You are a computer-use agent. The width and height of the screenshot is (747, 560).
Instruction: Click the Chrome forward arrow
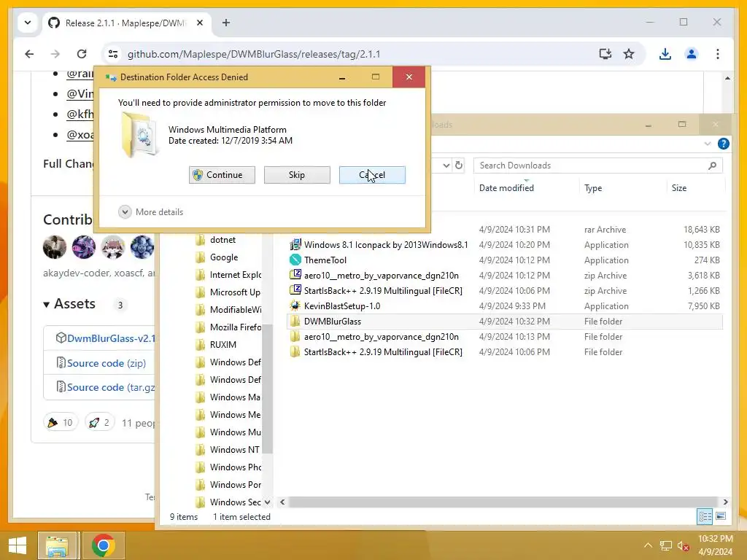(x=55, y=54)
